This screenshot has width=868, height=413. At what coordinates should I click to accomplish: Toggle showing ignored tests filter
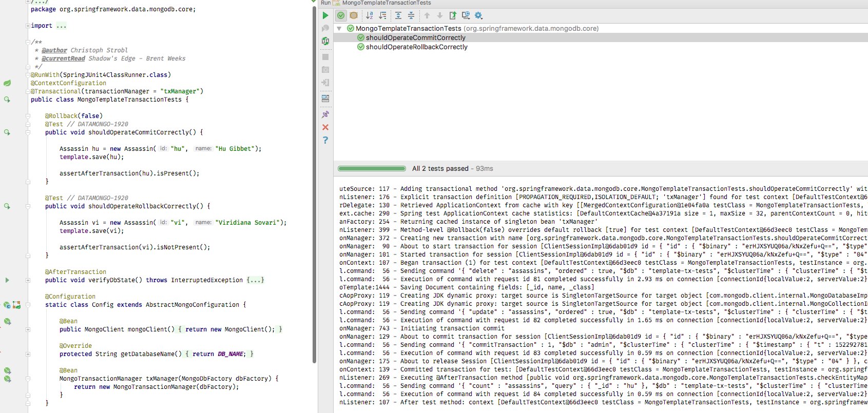pyautogui.click(x=354, y=15)
